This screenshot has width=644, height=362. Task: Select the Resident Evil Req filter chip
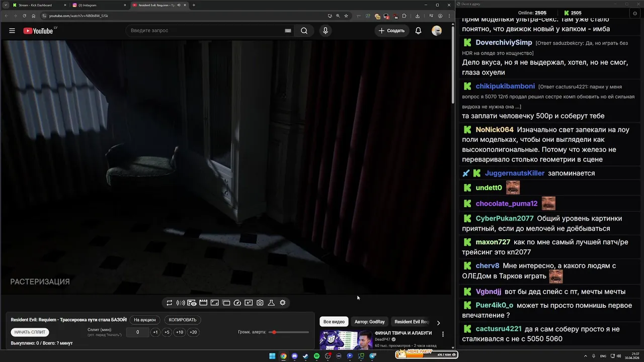tap(412, 322)
